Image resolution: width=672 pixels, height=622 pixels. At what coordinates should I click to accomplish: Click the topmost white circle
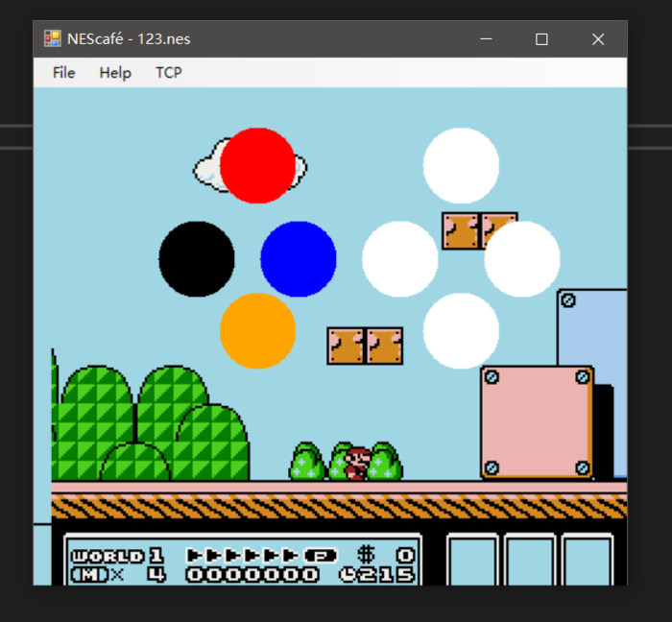[x=461, y=165]
